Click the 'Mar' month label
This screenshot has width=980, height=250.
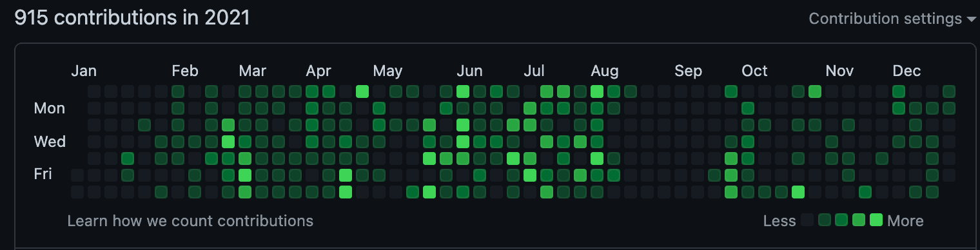click(252, 71)
